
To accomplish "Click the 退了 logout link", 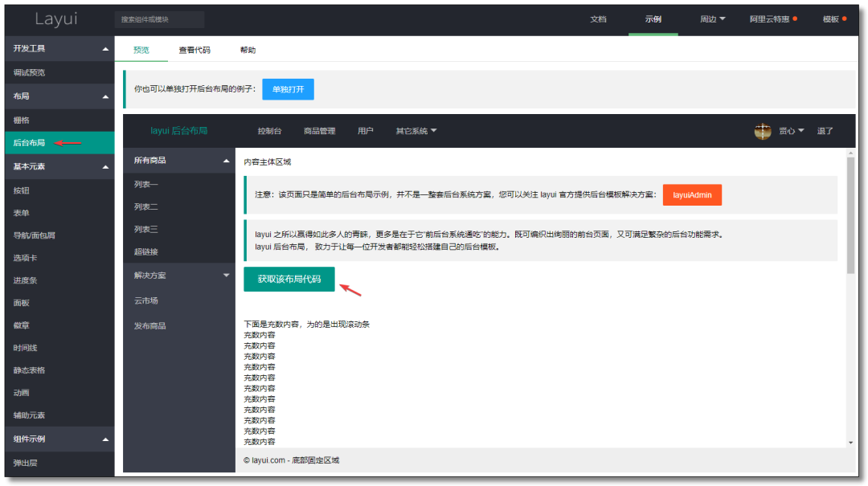I will tap(825, 131).
